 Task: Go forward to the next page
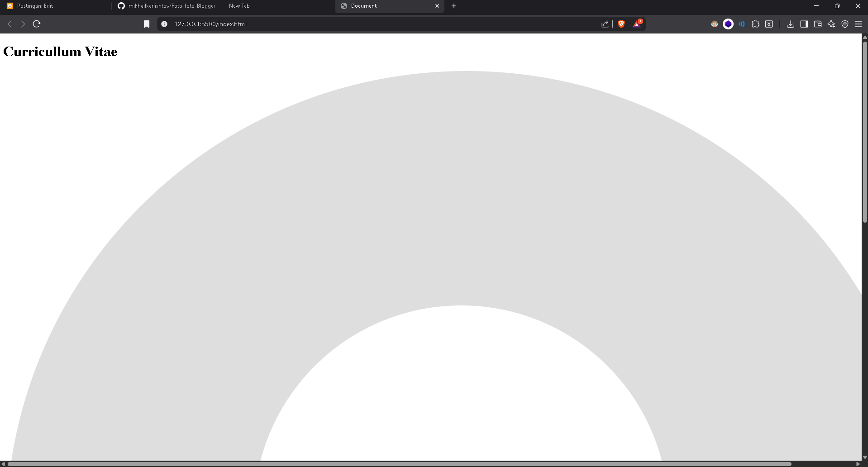(x=23, y=24)
